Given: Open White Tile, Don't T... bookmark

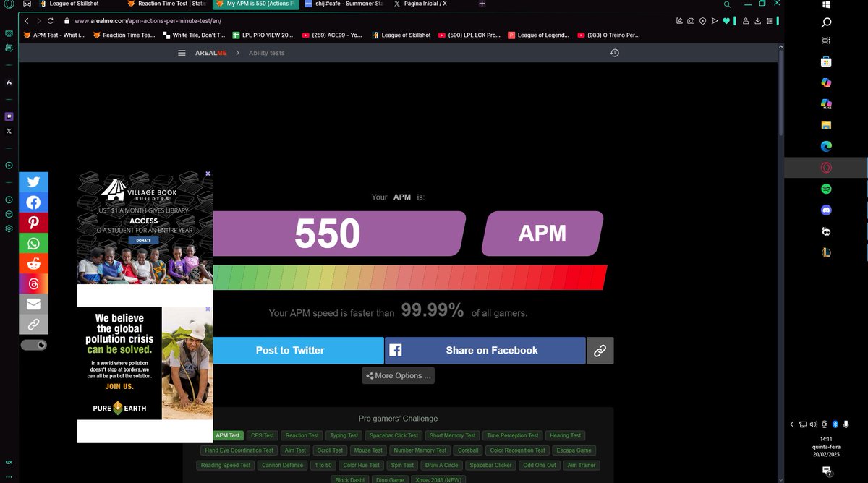Looking at the screenshot, I should [x=194, y=35].
